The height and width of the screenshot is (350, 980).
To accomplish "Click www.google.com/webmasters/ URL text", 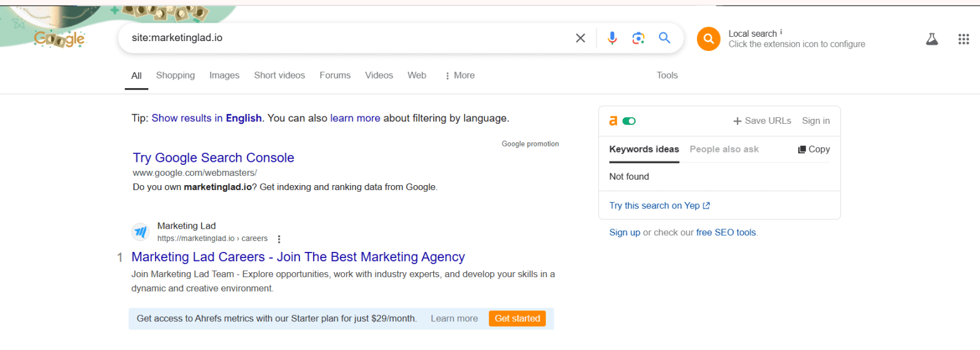I will 195,173.
